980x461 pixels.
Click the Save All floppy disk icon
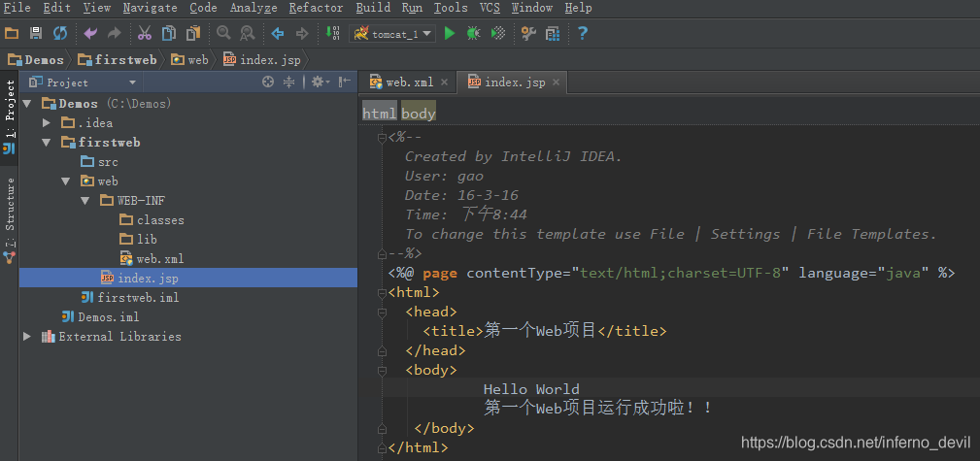[x=36, y=34]
